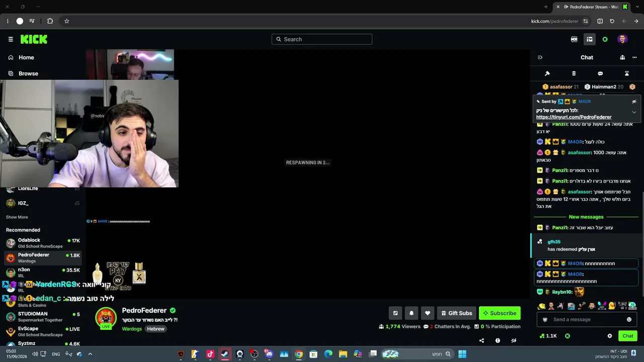Click the Hebrew language tag

point(155,329)
